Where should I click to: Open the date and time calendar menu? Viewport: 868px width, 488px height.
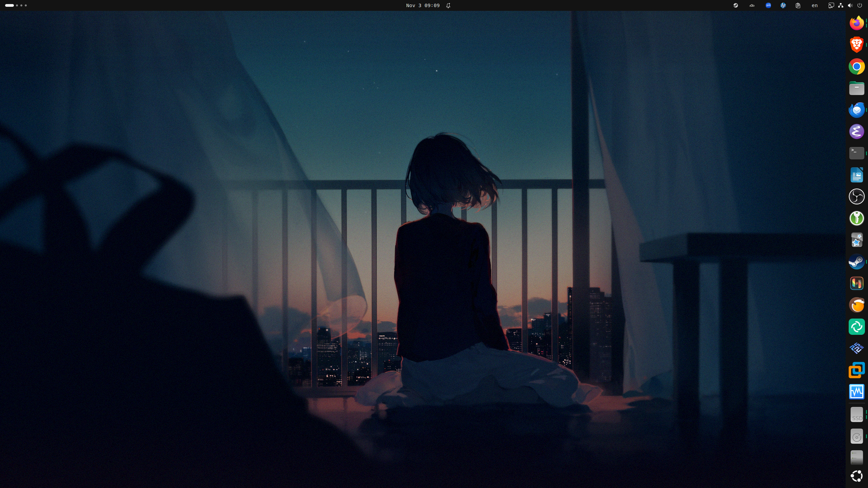[423, 5]
